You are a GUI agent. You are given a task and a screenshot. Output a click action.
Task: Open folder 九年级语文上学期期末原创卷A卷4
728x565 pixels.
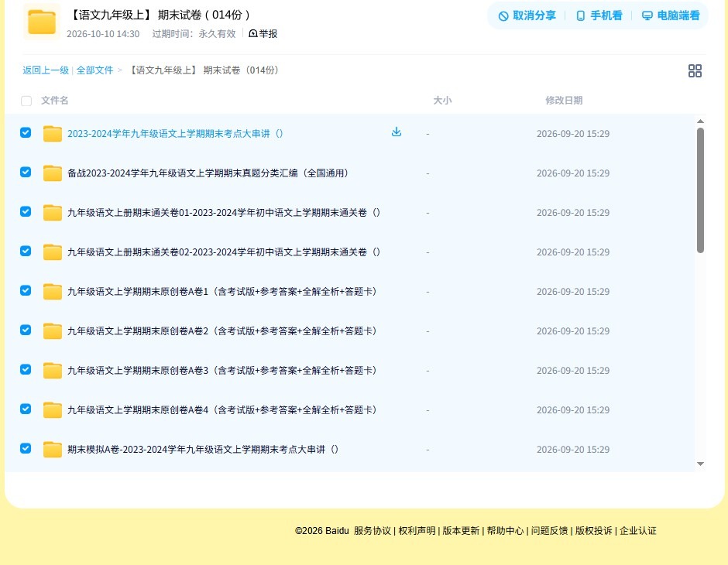tap(222, 409)
